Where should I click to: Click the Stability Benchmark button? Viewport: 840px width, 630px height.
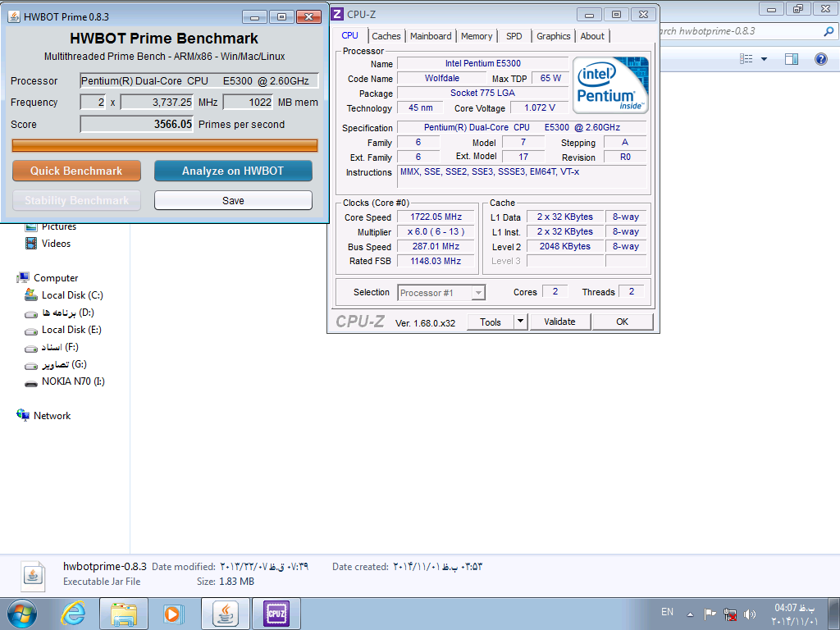tap(76, 200)
